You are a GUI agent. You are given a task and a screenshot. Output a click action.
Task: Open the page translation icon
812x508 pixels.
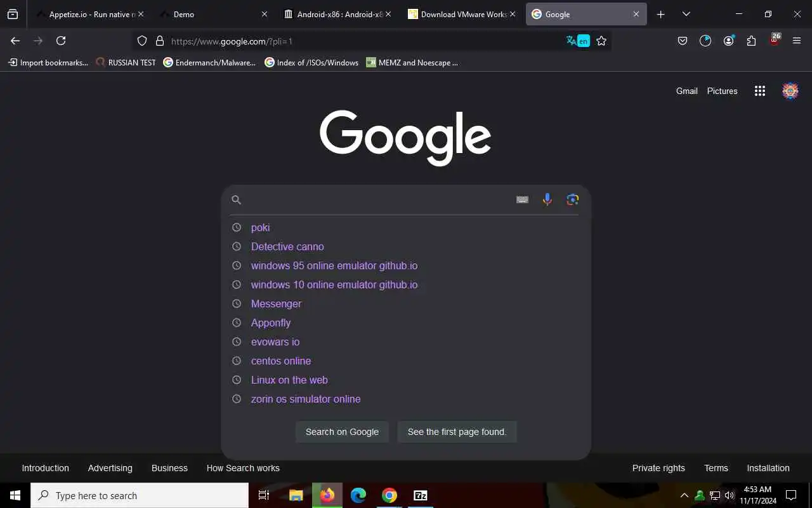click(x=577, y=41)
